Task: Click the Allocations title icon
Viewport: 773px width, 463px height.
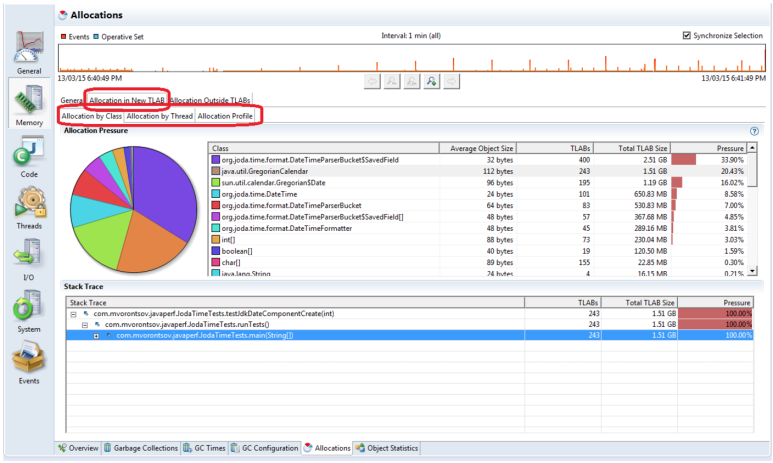Action: (x=63, y=15)
